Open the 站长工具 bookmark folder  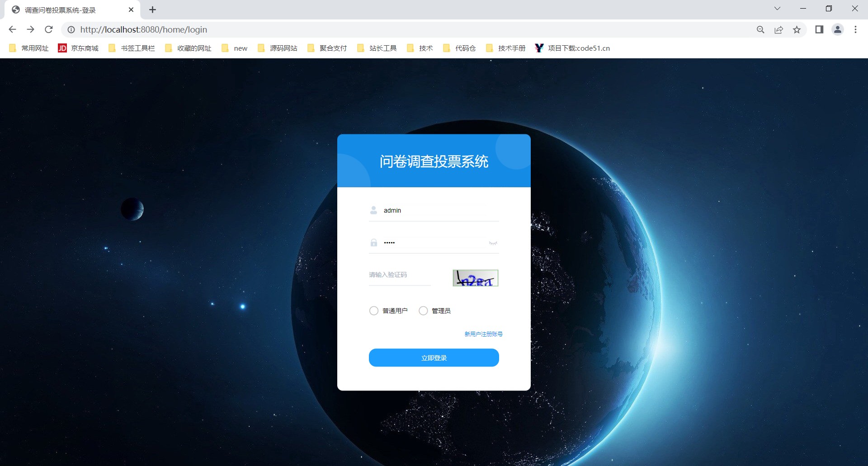pyautogui.click(x=377, y=48)
